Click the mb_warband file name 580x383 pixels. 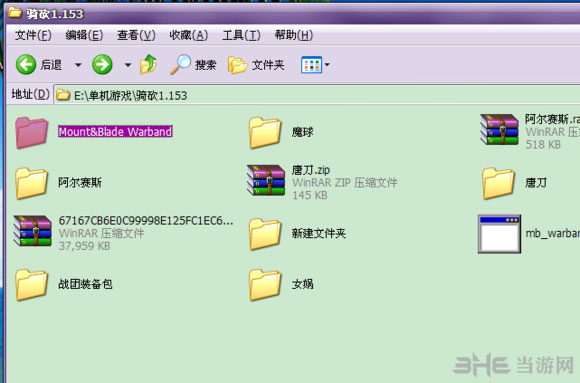coord(553,234)
